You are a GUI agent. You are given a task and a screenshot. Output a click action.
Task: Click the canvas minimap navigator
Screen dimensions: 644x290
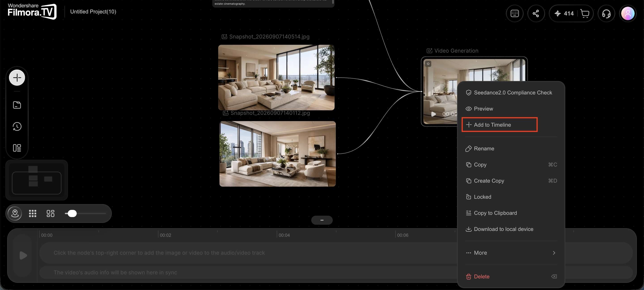(36, 180)
